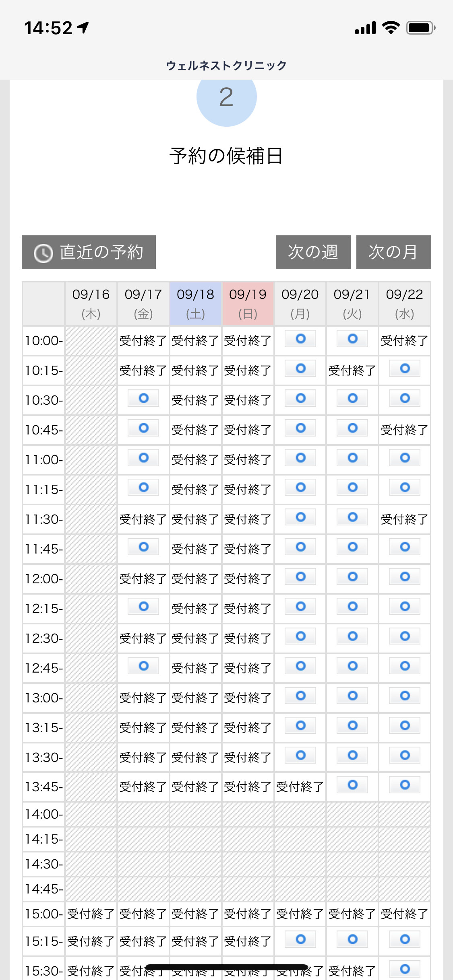Image resolution: width=453 pixels, height=980 pixels.
Task: Select the 10:30 slot on 09/17
Action: pos(143,398)
